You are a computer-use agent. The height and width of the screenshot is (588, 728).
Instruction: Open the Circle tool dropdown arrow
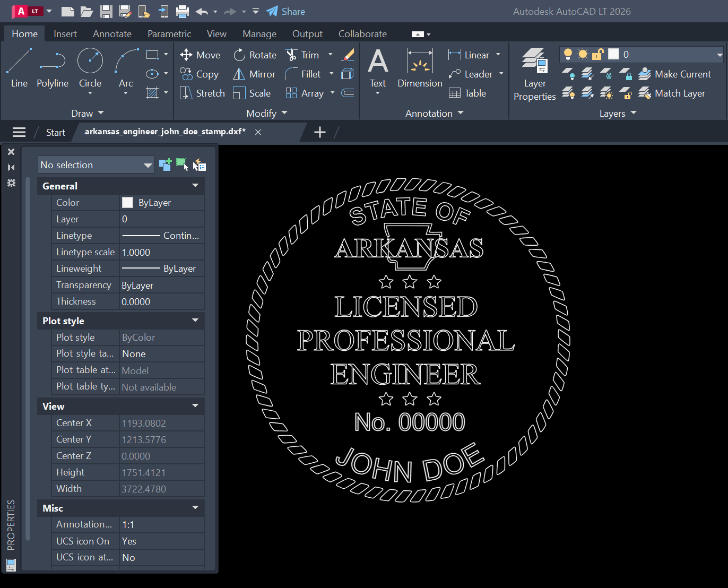[90, 93]
